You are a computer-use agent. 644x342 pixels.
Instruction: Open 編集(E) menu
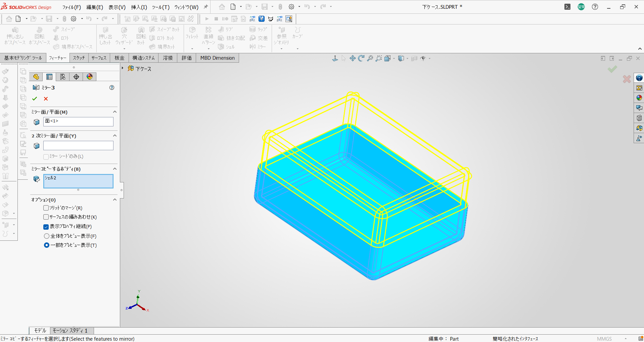click(95, 7)
